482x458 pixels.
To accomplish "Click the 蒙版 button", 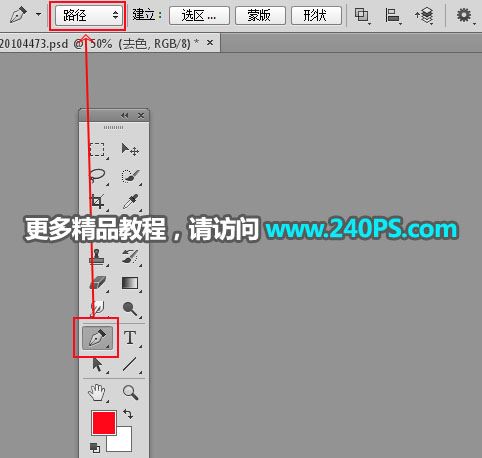I will 260,15.
